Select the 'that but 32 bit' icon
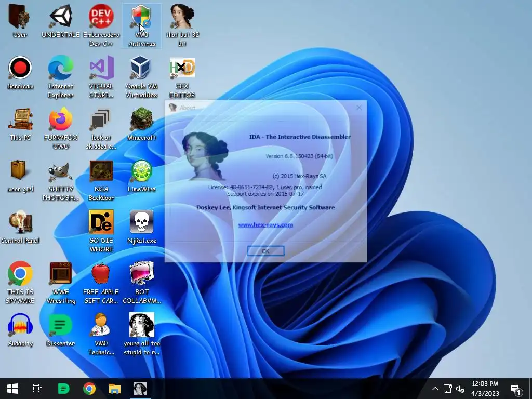The height and width of the screenshot is (399, 532). click(x=182, y=25)
